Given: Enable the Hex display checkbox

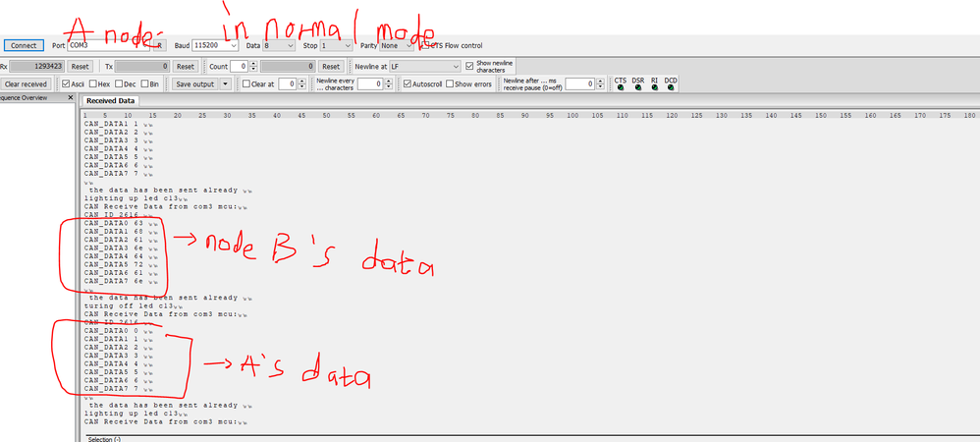Looking at the screenshot, I should tap(92, 83).
